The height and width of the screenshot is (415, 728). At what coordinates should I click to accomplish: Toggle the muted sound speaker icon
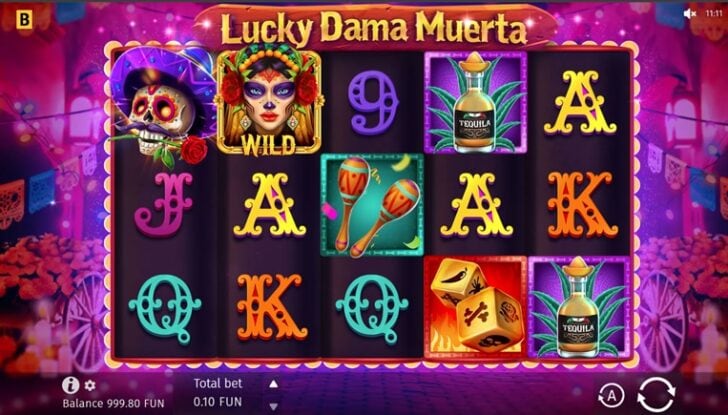[690, 13]
